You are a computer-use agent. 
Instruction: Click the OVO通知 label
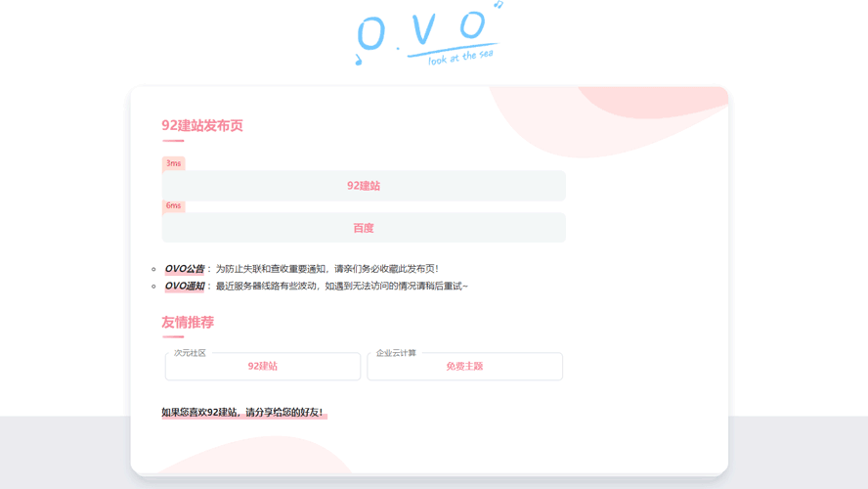pyautogui.click(x=184, y=287)
